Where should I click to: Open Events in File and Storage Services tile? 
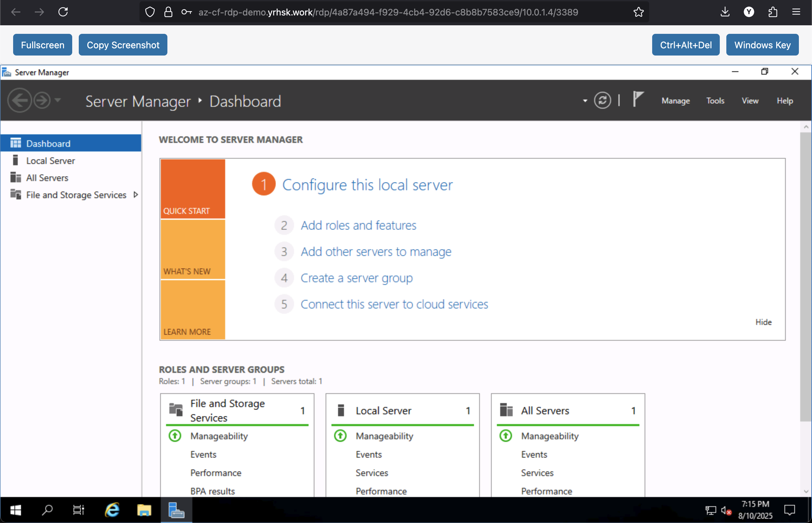203,454
